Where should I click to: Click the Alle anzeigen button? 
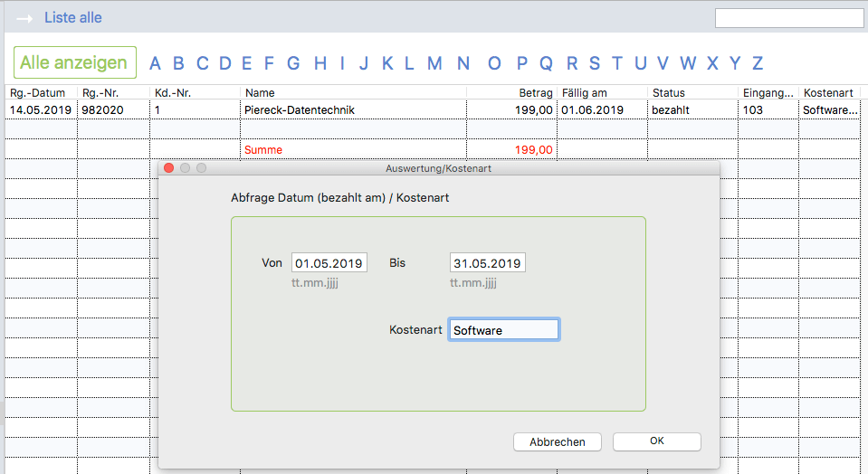75,62
